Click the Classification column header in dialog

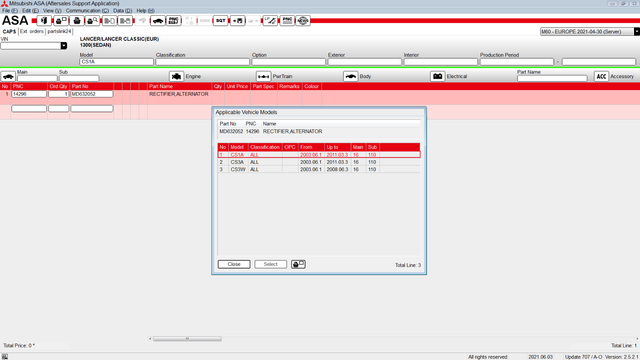265,147
